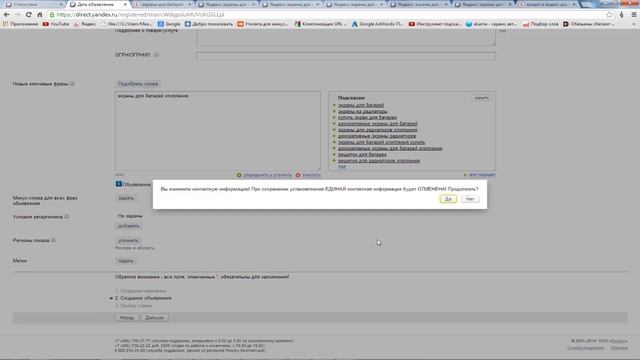Confirm the dialog with the Да button
The height and width of the screenshot is (360, 640).
(448, 199)
